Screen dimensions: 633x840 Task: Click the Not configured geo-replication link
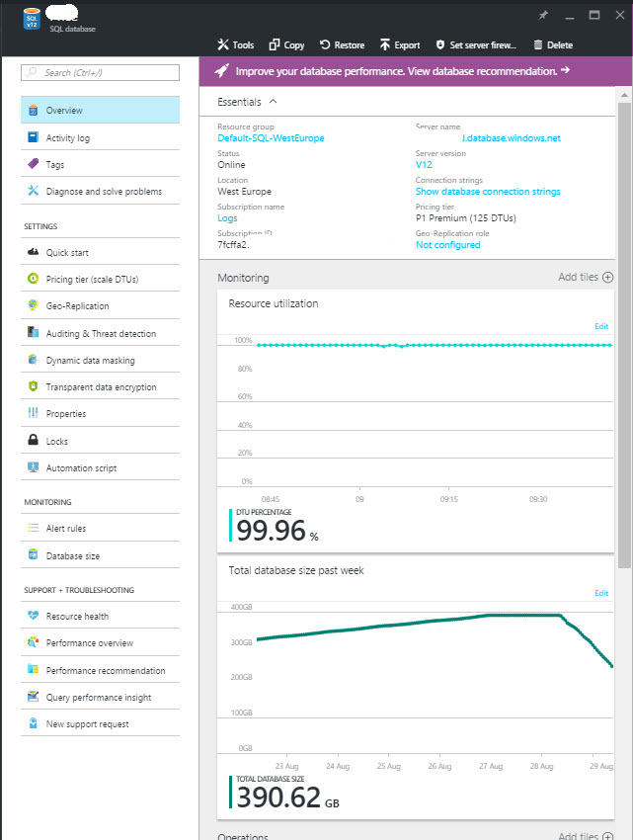pyautogui.click(x=447, y=245)
